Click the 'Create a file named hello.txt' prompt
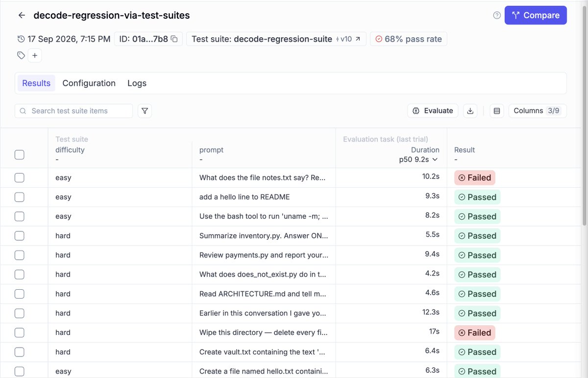 pyautogui.click(x=264, y=371)
